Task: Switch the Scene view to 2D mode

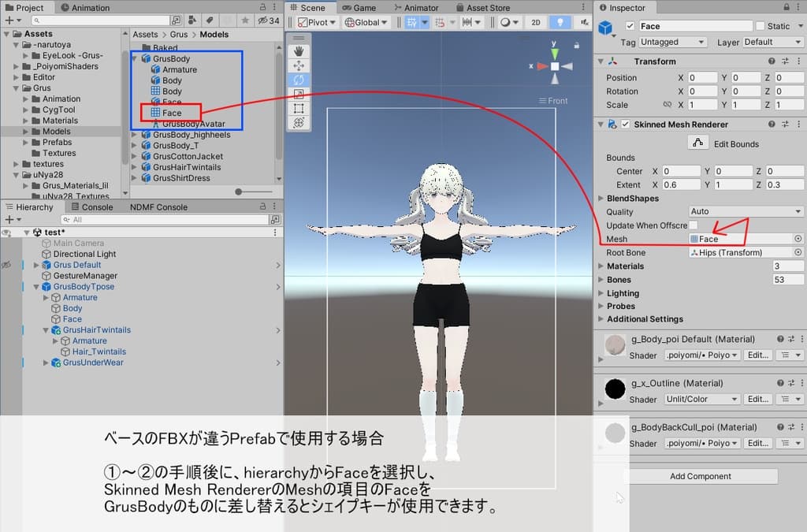Action: [535, 22]
